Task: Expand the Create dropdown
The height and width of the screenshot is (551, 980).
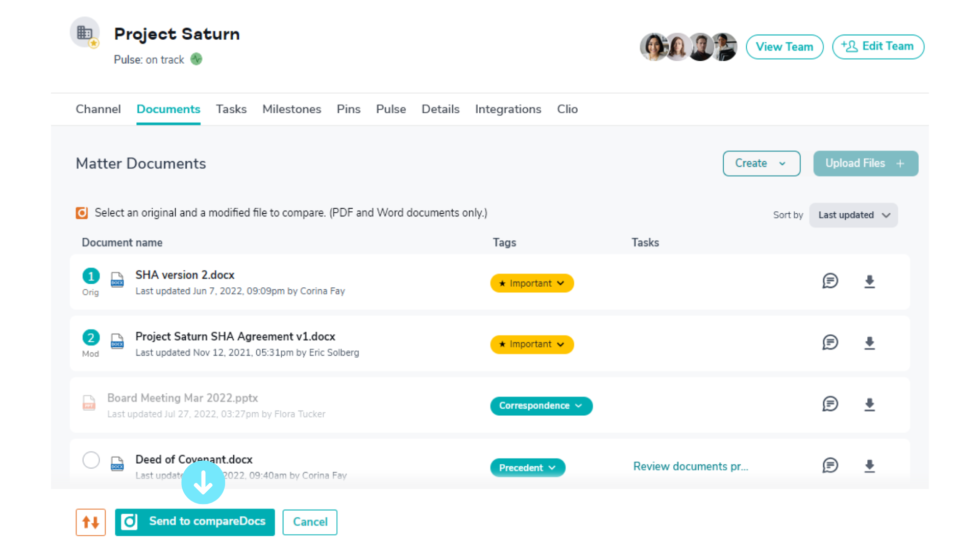Action: (761, 163)
